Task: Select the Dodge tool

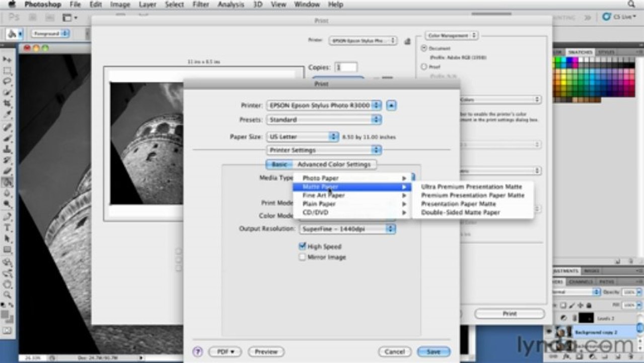Action: [8, 205]
